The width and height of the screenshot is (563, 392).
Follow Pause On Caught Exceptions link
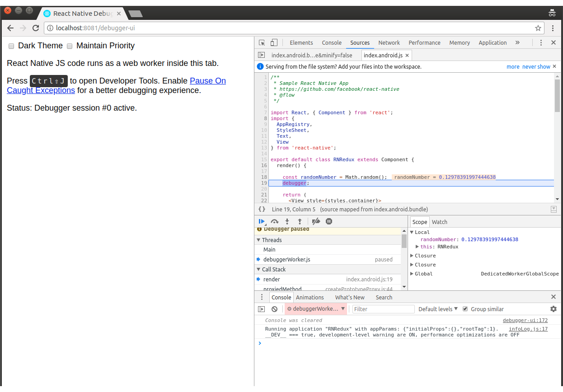[x=116, y=85]
